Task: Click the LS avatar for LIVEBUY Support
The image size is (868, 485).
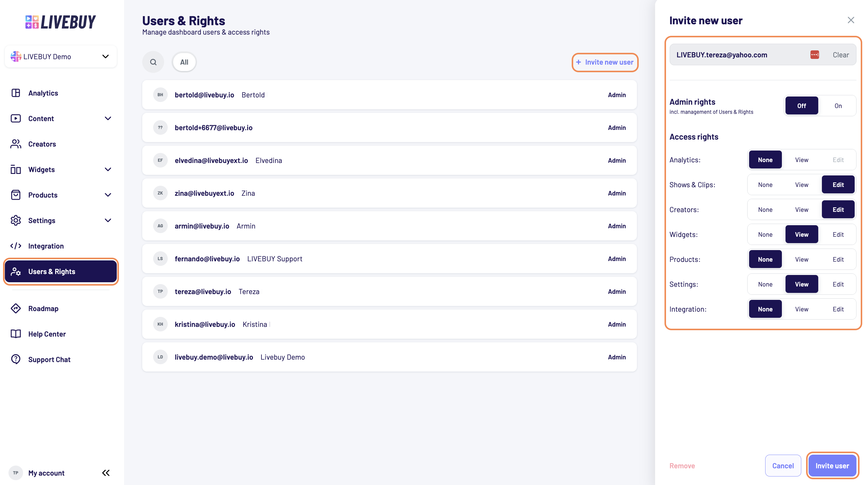Action: pyautogui.click(x=160, y=259)
